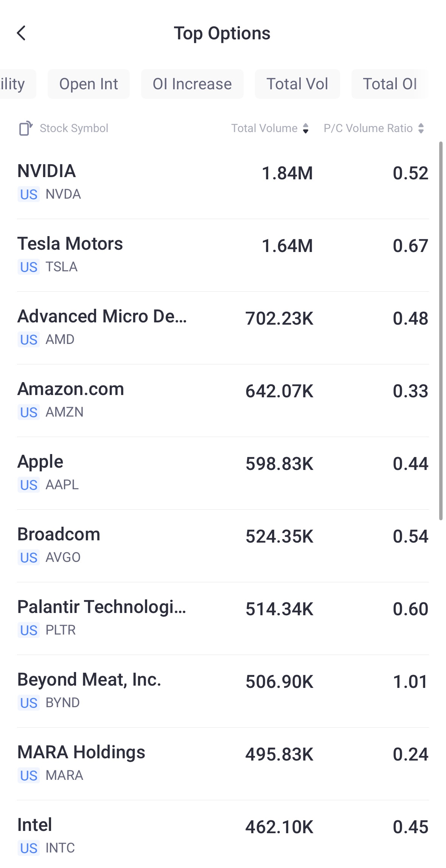This screenshot has width=446, height=868.
Task: Select the Total OI tab
Action: [390, 84]
